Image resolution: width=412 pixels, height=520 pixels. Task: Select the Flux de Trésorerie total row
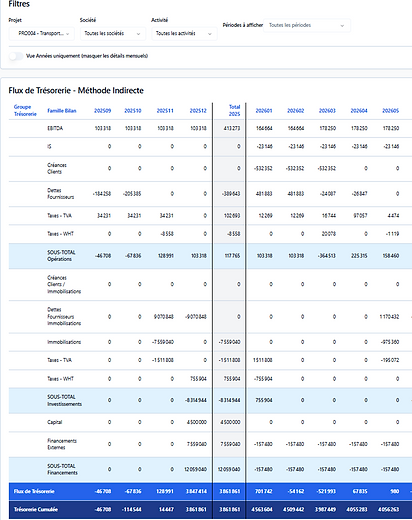coord(210,491)
